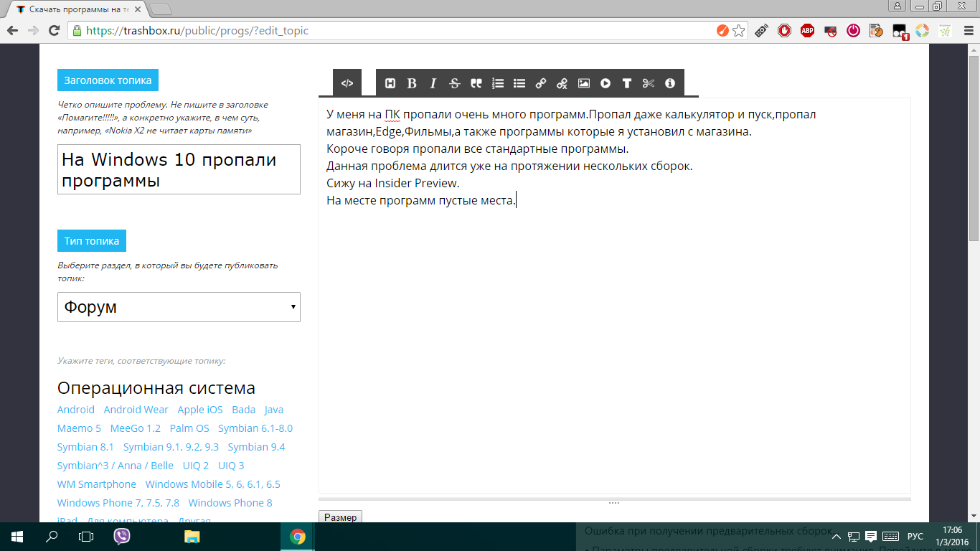Pick the Symbian 8.1 tag
Image resolution: width=980 pixels, height=551 pixels.
pyautogui.click(x=85, y=447)
